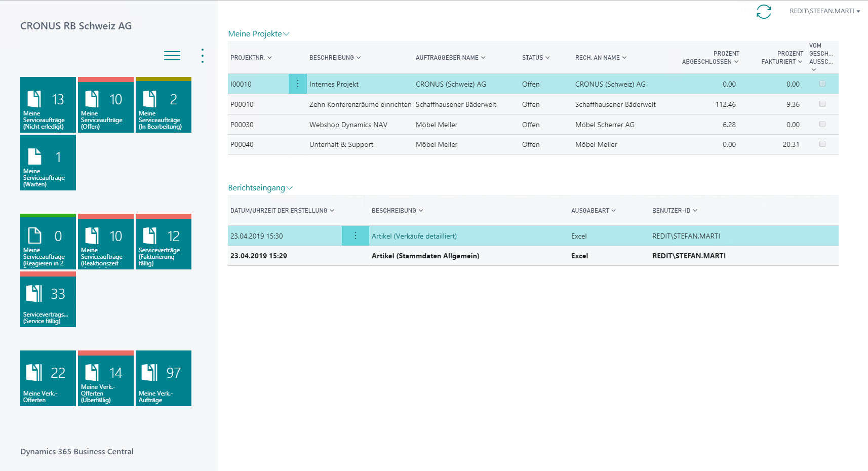Open the Artikel (Verkäufe detailliert) report link

coord(414,236)
